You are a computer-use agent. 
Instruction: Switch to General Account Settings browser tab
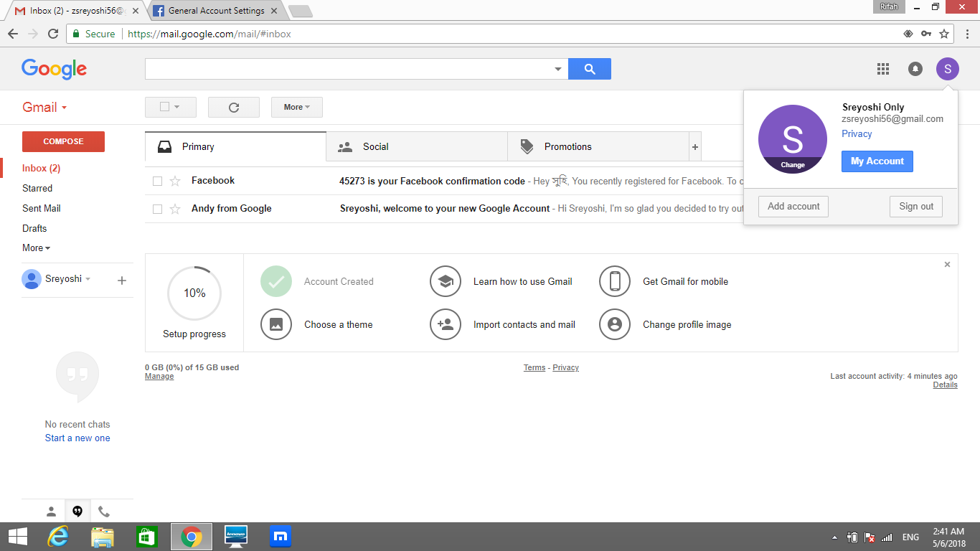click(216, 11)
